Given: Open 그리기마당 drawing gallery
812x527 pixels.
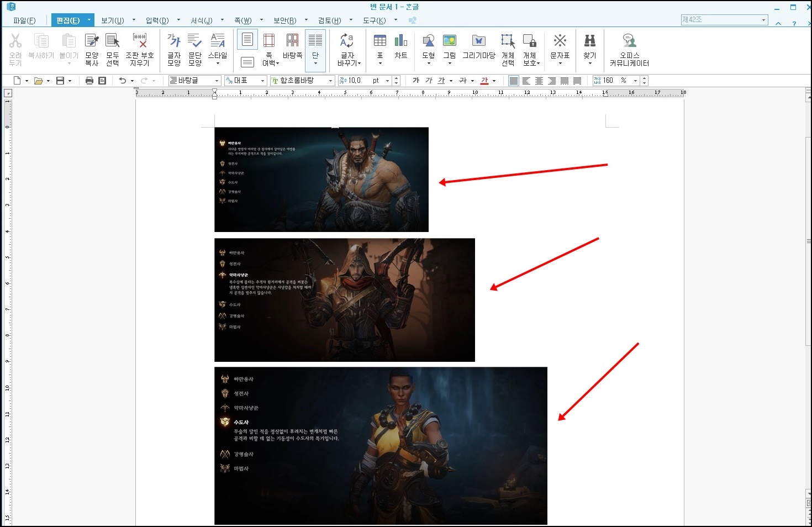Looking at the screenshot, I should tap(479, 45).
